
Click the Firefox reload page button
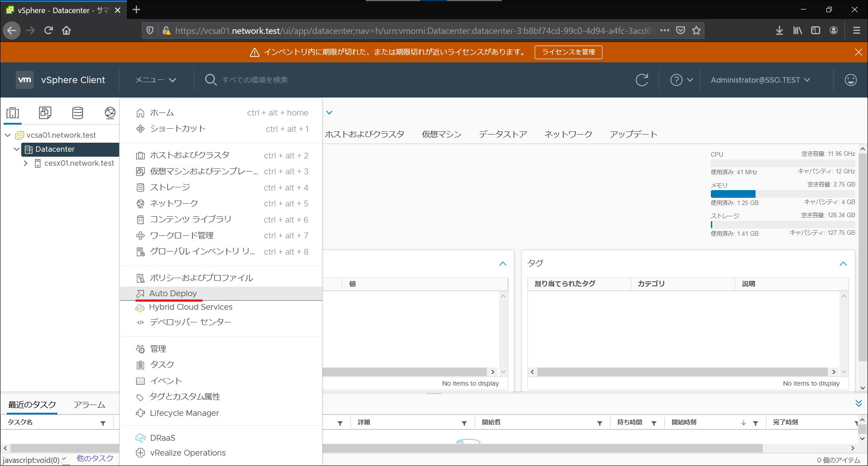tap(48, 30)
